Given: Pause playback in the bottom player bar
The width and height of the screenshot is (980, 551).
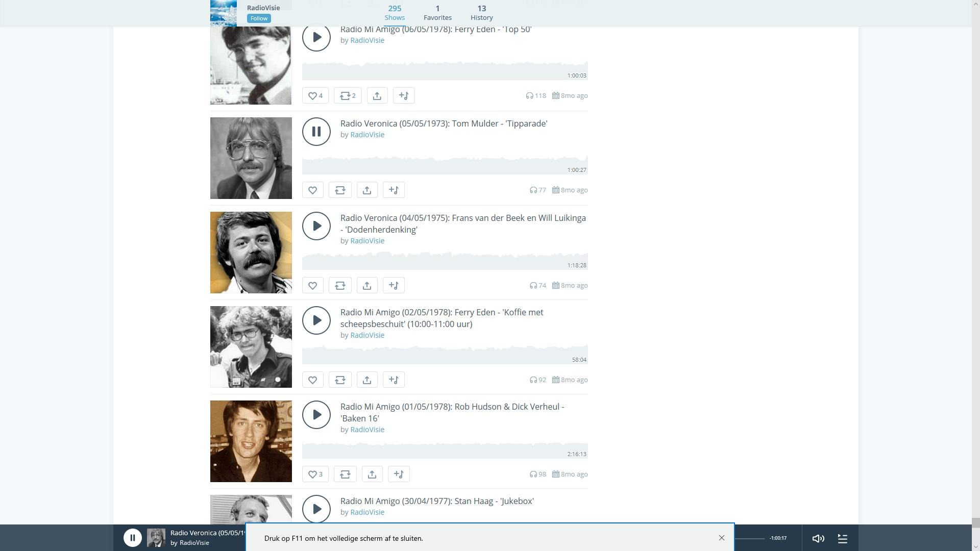Looking at the screenshot, I should pyautogui.click(x=132, y=538).
